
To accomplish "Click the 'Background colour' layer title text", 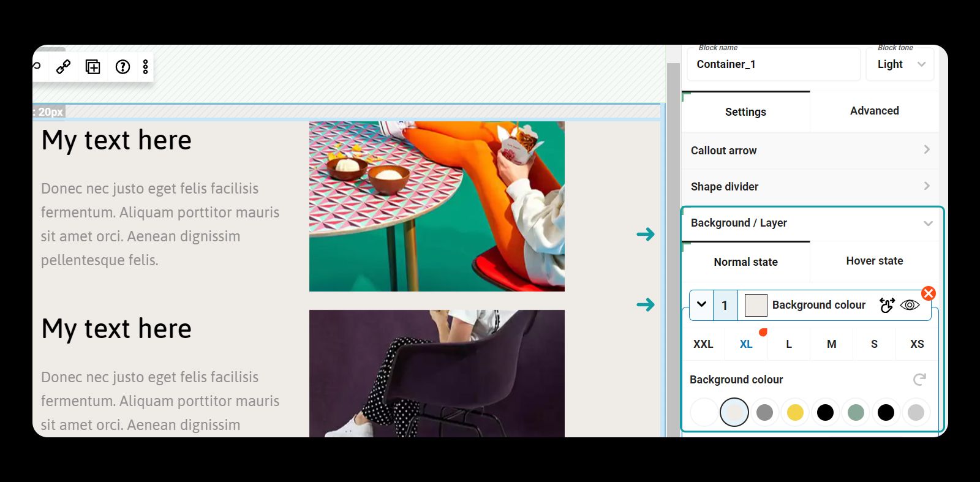I will pyautogui.click(x=819, y=305).
